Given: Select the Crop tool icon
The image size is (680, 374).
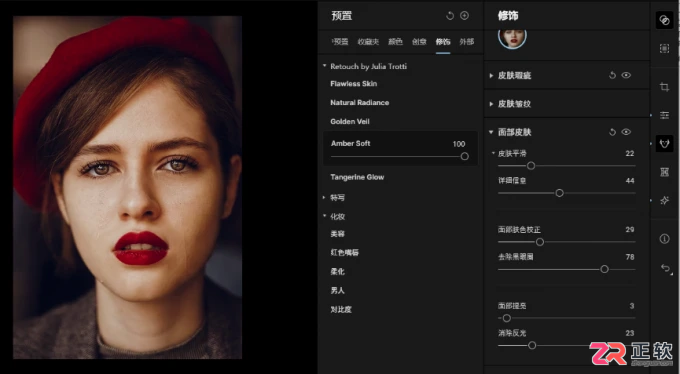Looking at the screenshot, I should (664, 87).
